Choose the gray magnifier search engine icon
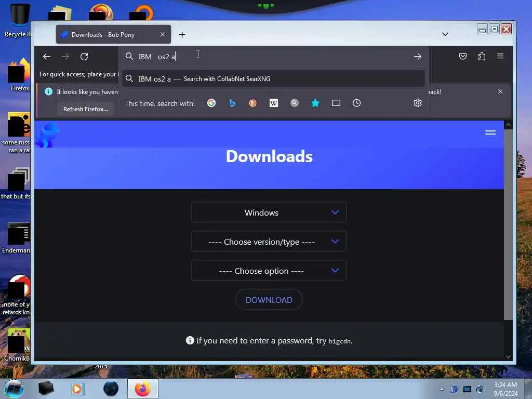 click(295, 103)
